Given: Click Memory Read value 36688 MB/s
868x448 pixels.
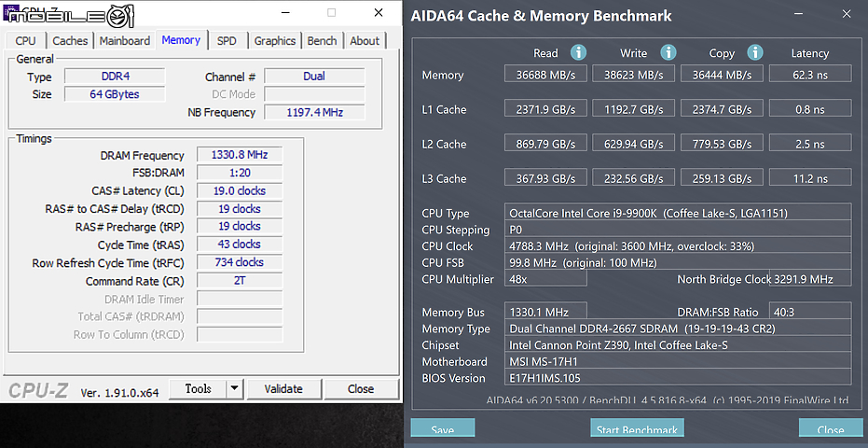Looking at the screenshot, I should (545, 75).
